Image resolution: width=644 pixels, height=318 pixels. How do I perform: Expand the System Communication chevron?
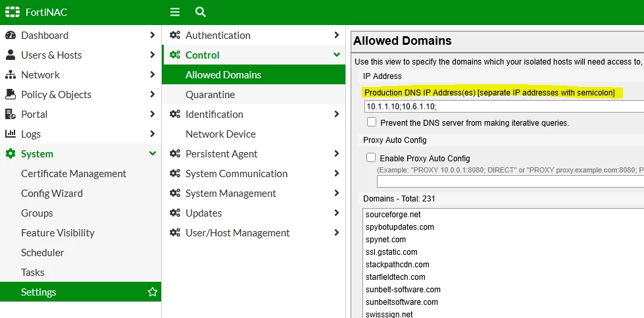[x=337, y=173]
